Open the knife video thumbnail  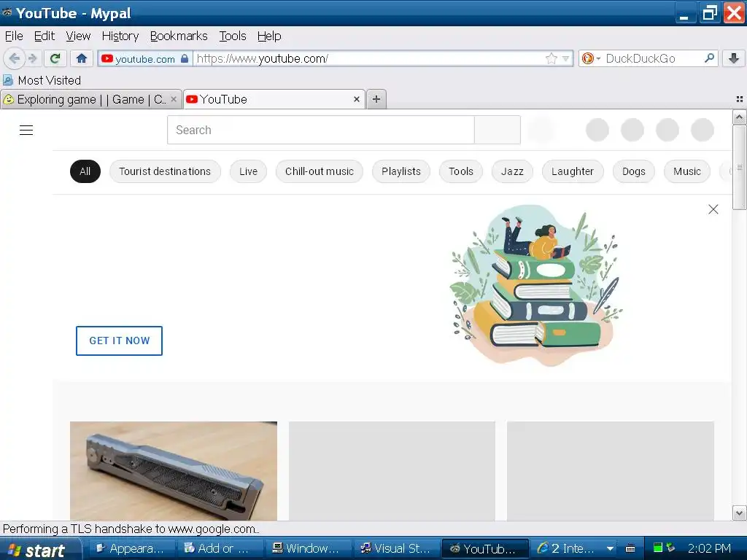tap(174, 471)
